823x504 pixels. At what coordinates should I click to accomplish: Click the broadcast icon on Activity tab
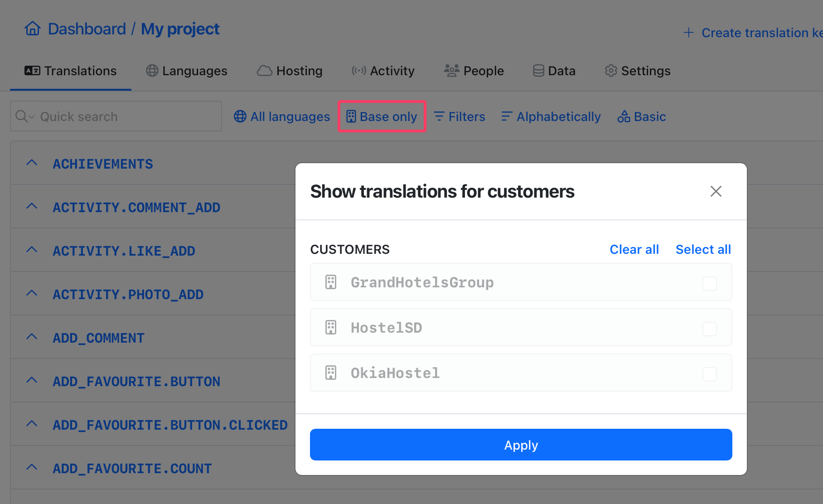point(359,71)
